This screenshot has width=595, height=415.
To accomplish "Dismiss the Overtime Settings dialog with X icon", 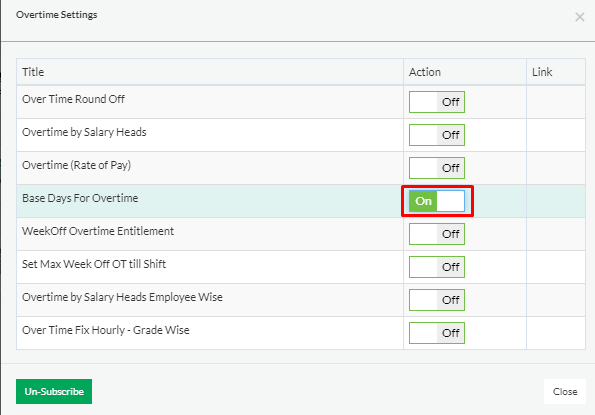I will tap(579, 17).
